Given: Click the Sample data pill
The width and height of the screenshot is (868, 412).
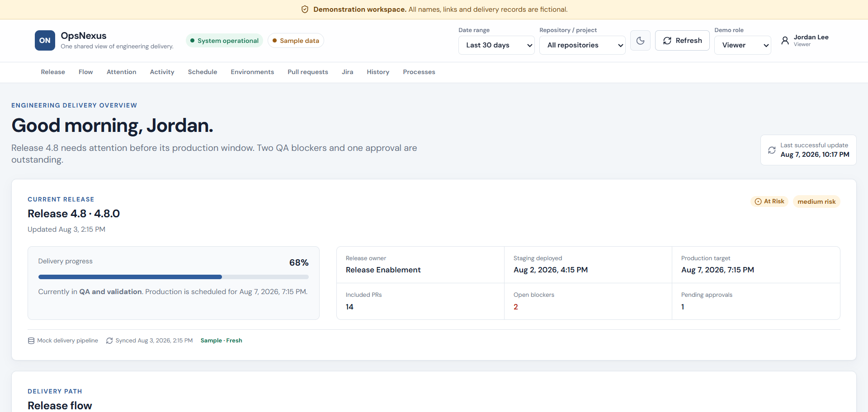Looking at the screenshot, I should click(x=296, y=41).
